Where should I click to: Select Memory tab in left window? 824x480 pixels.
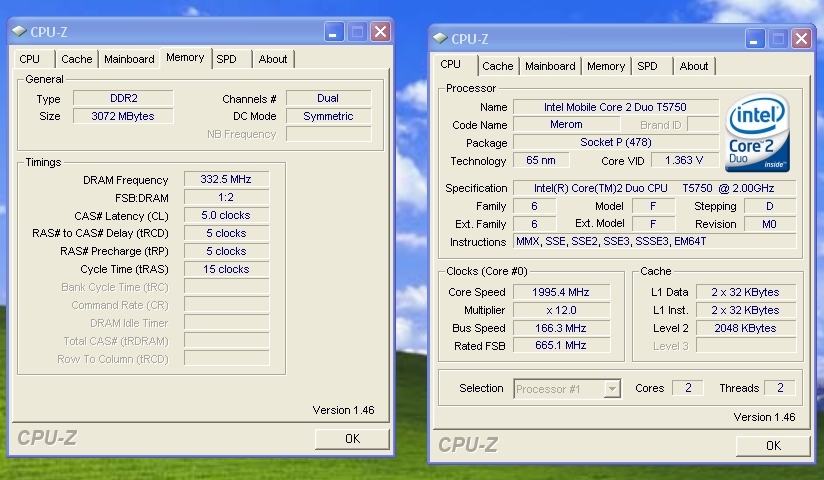coord(185,57)
